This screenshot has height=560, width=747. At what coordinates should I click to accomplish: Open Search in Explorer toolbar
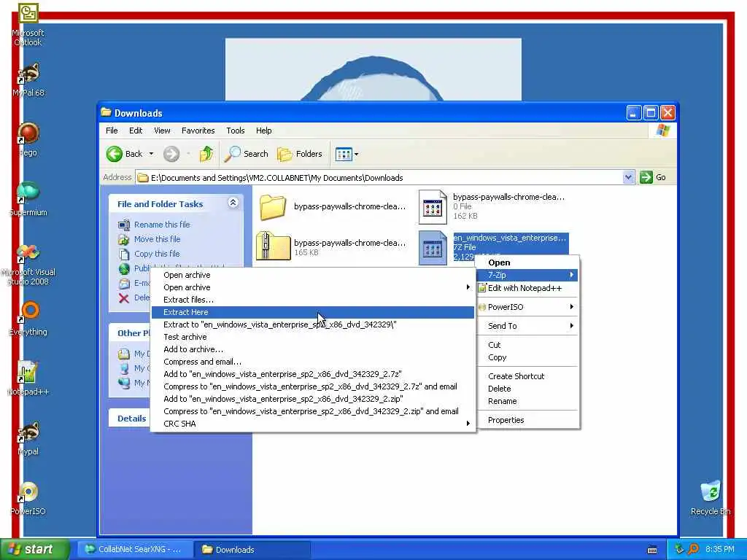coord(247,154)
